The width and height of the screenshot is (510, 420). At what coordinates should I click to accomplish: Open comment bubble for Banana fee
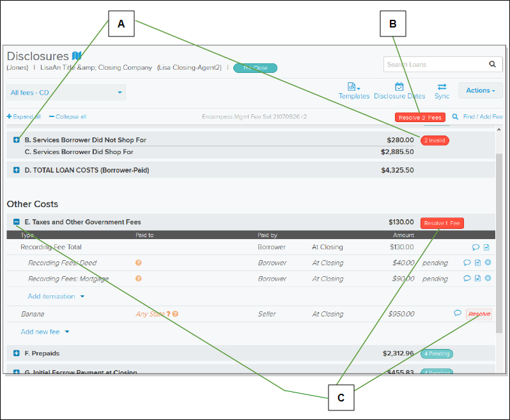[458, 313]
